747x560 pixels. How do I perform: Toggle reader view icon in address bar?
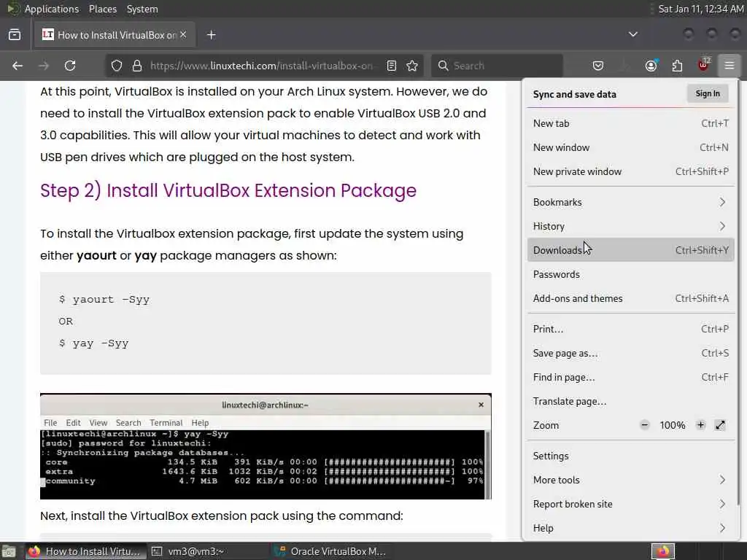point(392,66)
